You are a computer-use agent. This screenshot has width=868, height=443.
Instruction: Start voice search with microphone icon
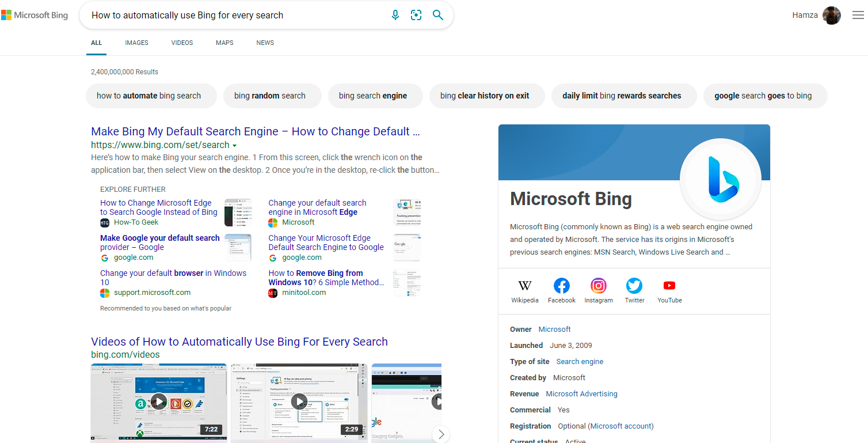(395, 15)
